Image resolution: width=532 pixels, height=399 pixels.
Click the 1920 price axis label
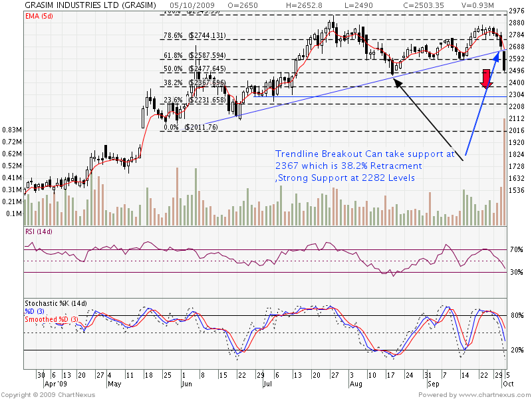pyautogui.click(x=517, y=142)
